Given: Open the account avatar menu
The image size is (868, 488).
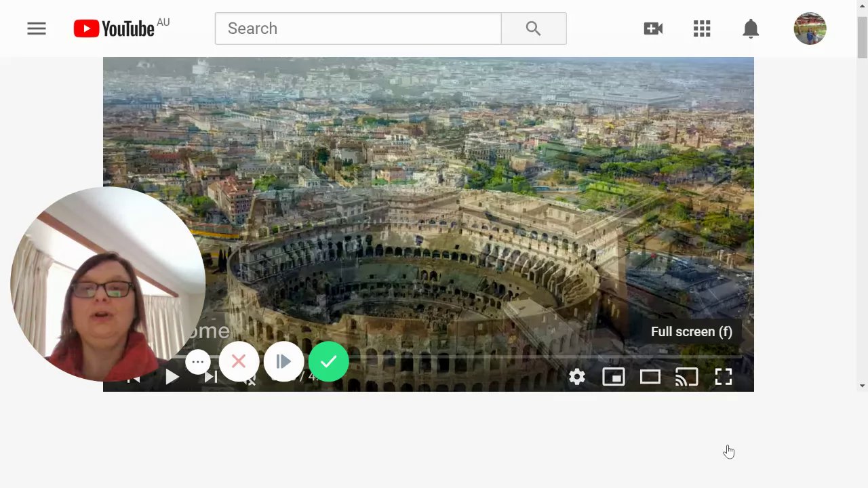Looking at the screenshot, I should click(810, 28).
